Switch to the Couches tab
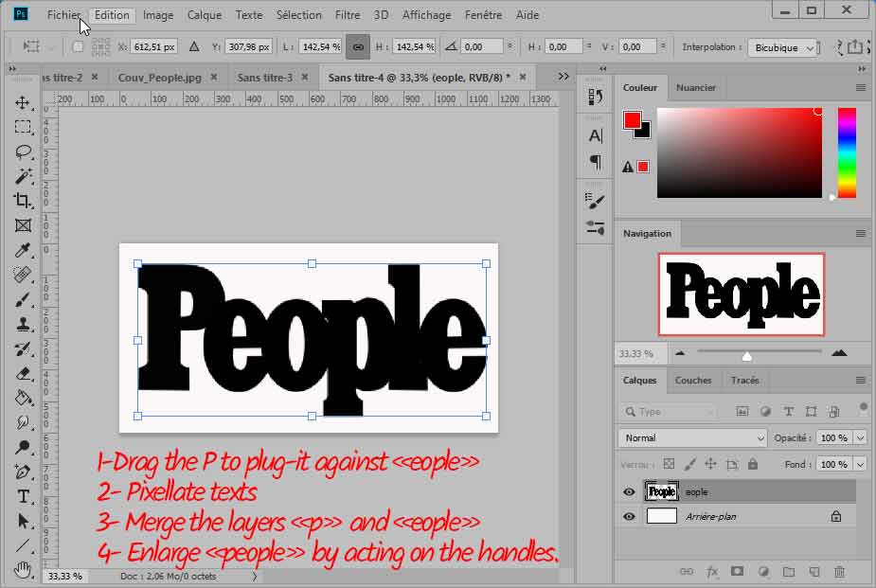876x588 pixels. point(693,381)
